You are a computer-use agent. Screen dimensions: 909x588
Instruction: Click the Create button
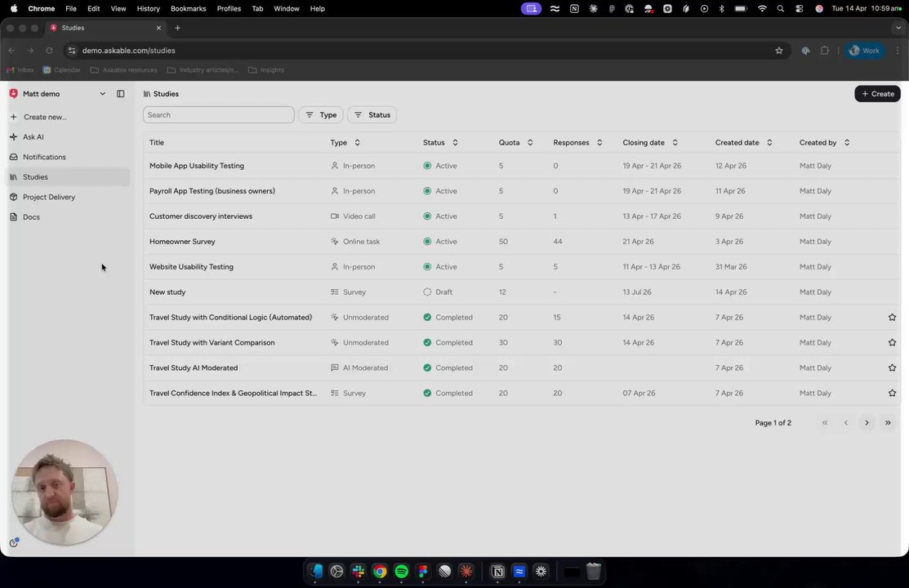[x=877, y=93]
